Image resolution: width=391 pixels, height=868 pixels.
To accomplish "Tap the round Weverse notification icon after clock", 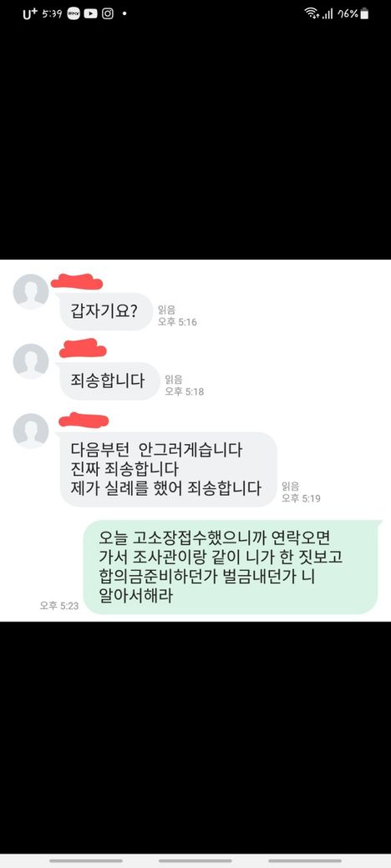I will tap(74, 14).
